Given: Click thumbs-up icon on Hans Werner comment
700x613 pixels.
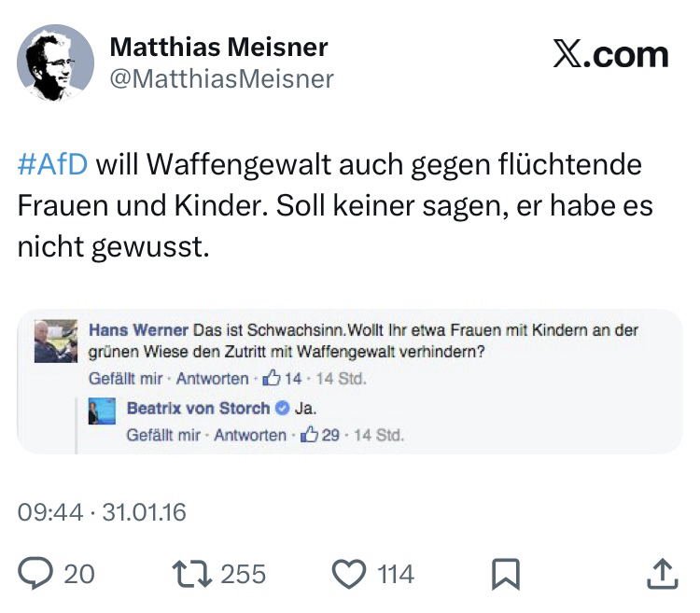Looking at the screenshot, I should (x=273, y=379).
